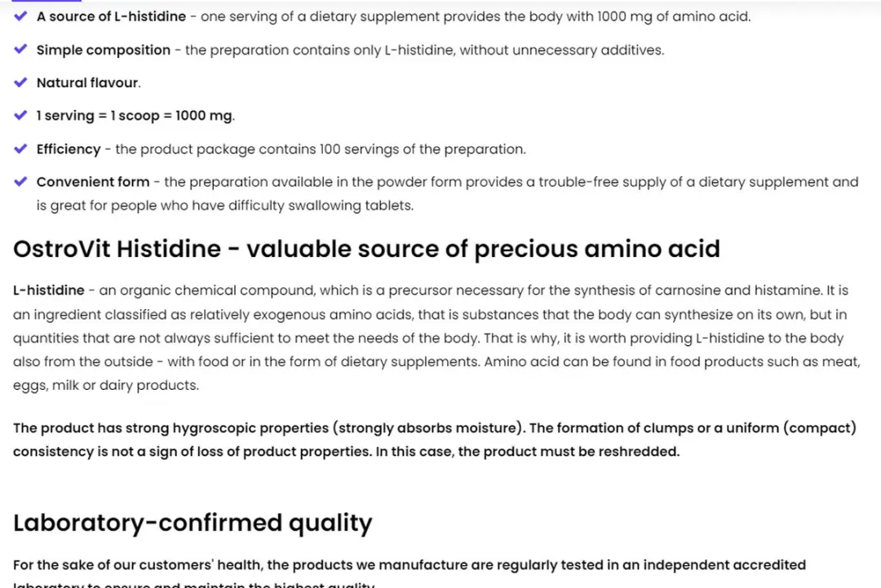The width and height of the screenshot is (881, 588).
Task: Click the hygroscopic properties warning paragraph
Action: (x=435, y=440)
